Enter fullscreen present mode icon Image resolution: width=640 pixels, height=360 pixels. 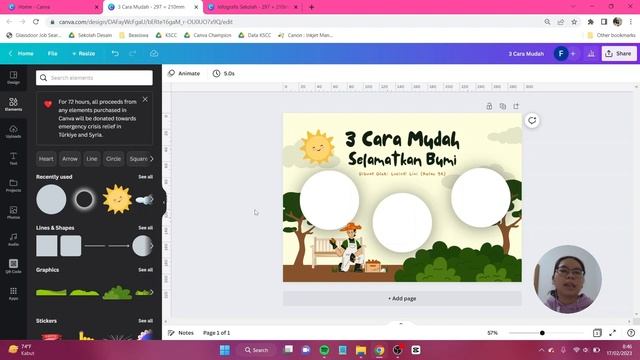613,333
